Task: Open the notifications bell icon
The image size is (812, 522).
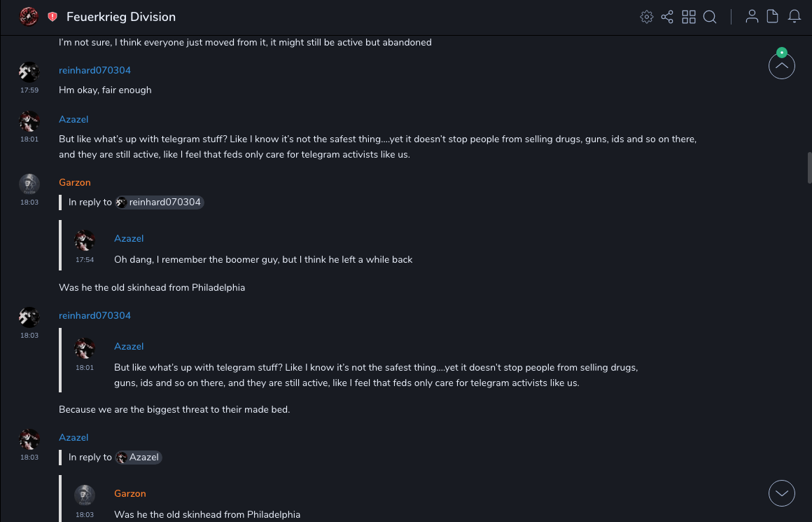Action: (794, 17)
